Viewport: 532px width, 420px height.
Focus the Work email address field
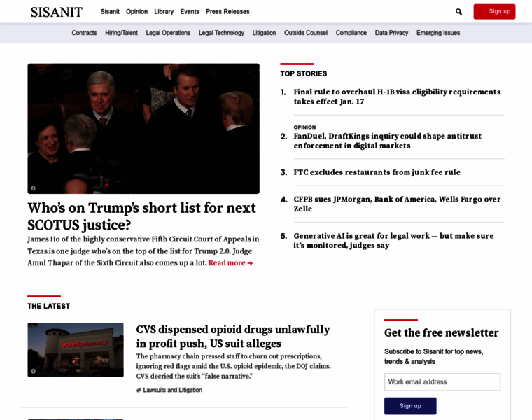(442, 382)
